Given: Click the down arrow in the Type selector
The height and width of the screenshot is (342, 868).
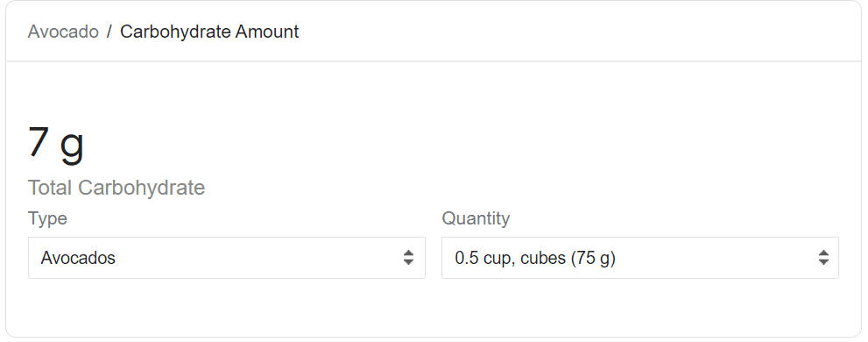Looking at the screenshot, I should [x=408, y=262].
